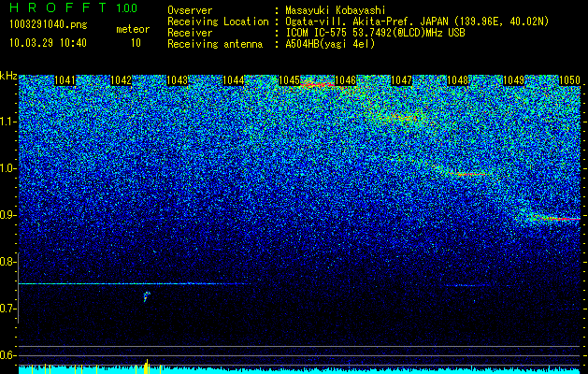Image resolution: width=588 pixels, height=374 pixels.
Task: Click time marker 1043
Action: (x=177, y=80)
